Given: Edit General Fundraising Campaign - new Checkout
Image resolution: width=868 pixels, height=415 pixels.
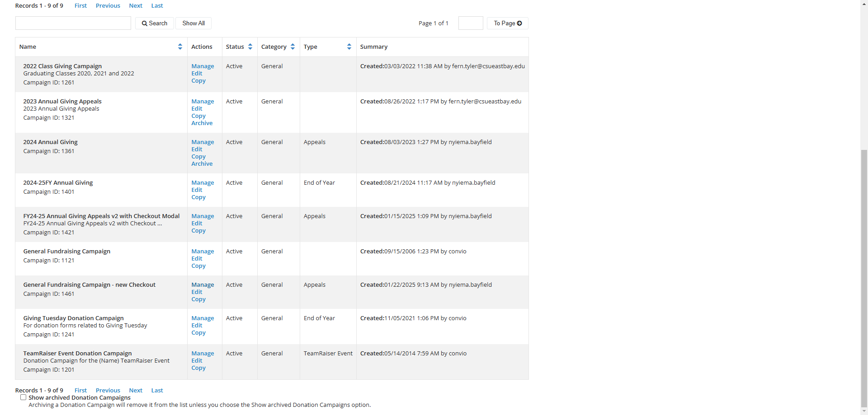Looking at the screenshot, I should point(197,292).
